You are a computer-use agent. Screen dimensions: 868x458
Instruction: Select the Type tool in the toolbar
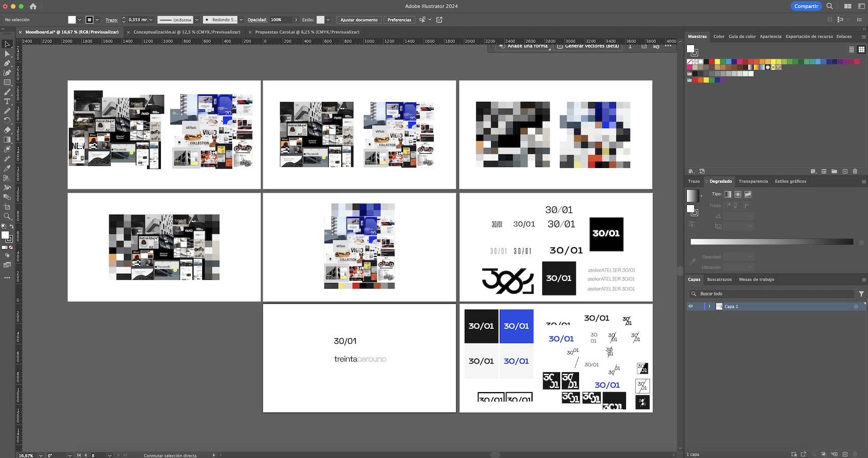coord(7,102)
